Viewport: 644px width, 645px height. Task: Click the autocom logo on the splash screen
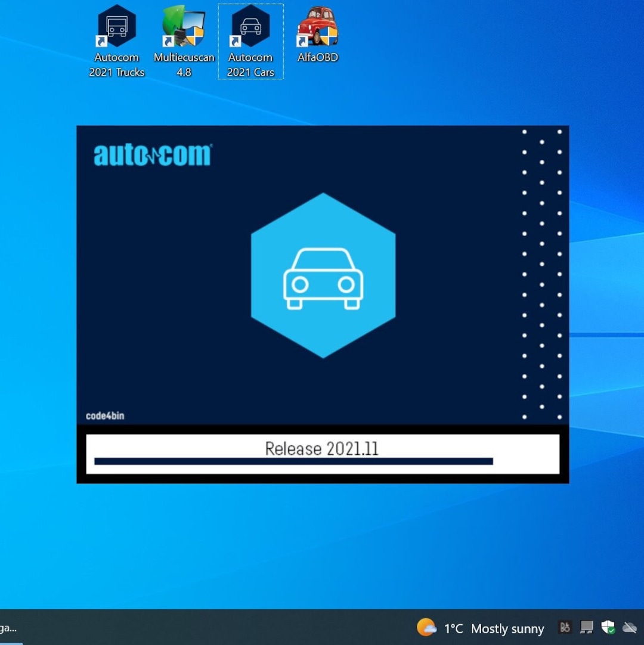click(x=151, y=154)
